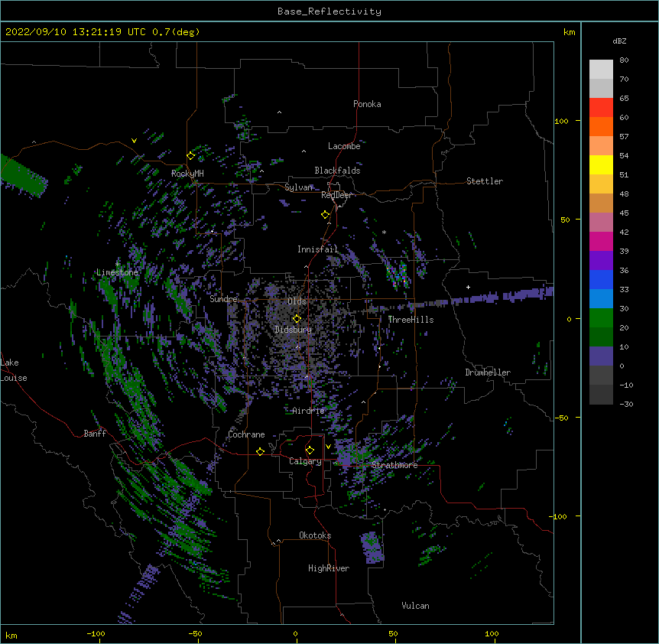Image resolution: width=659 pixels, height=644 pixels.
Task: Click the Base_Reflectivity title
Action: coord(329,11)
